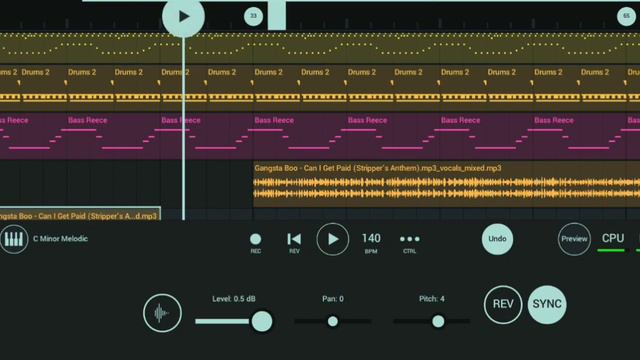
Task: Toggle REV reverse for the audio clip
Action: pos(503,304)
